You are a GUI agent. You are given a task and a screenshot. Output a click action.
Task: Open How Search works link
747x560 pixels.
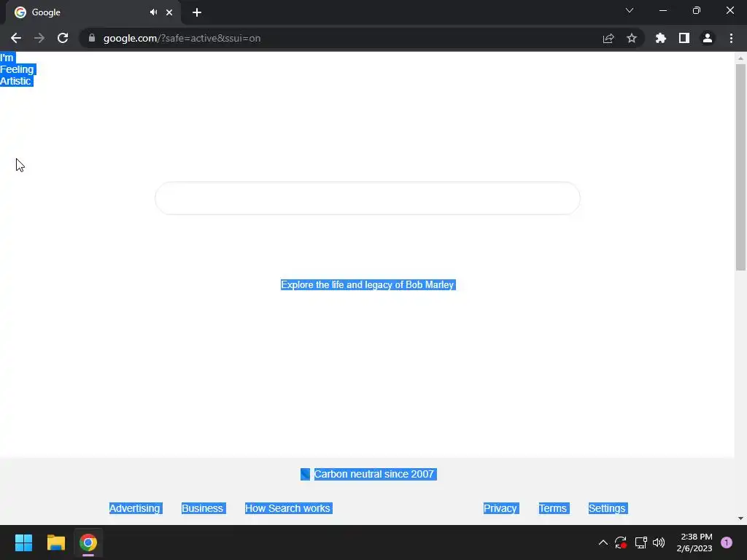(x=287, y=508)
